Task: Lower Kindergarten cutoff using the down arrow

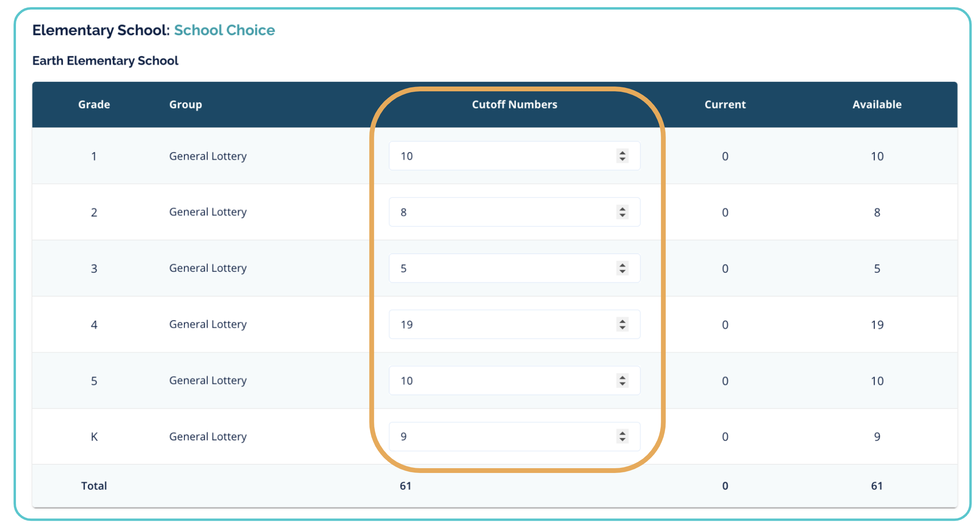Action: (x=622, y=440)
